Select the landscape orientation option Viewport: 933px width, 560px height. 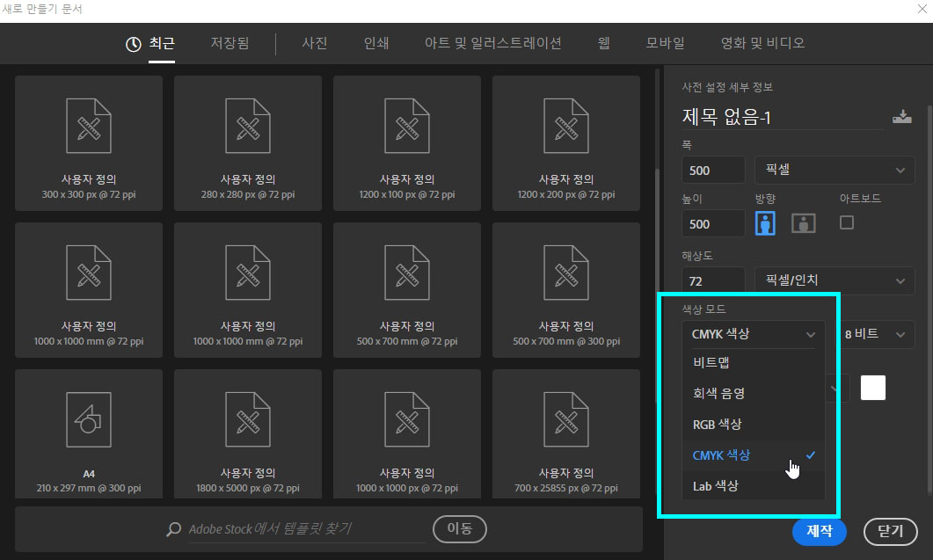pos(803,222)
